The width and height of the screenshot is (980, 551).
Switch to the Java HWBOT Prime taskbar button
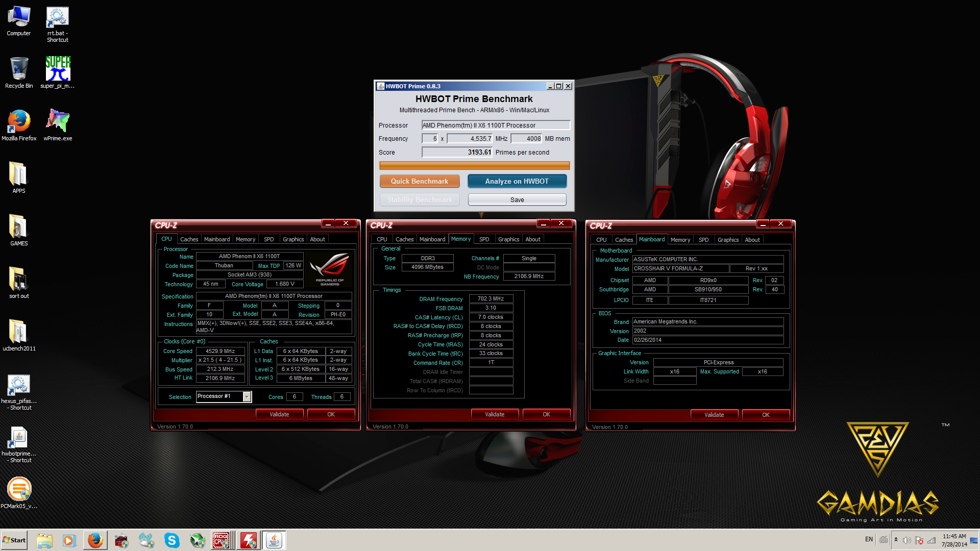274,540
